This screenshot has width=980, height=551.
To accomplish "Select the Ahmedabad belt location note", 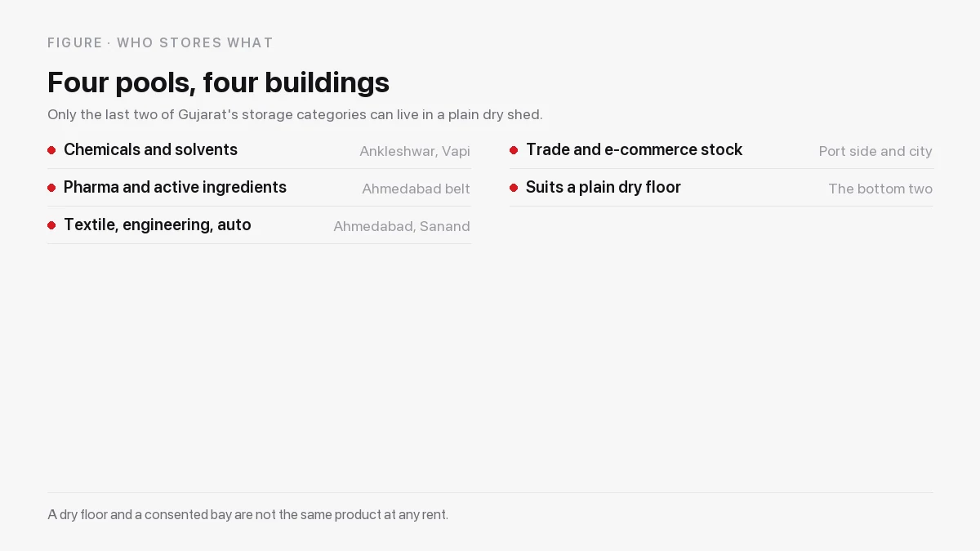I will click(x=416, y=189).
